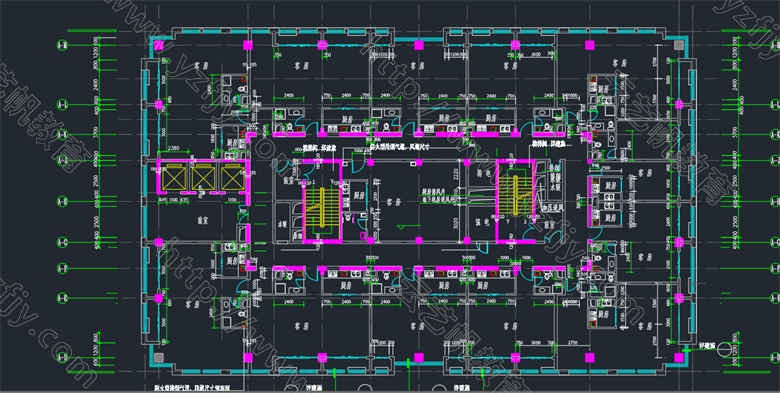Select the 3020 vertical dimension in the core
This screenshot has width=780, height=393.
click(x=455, y=223)
